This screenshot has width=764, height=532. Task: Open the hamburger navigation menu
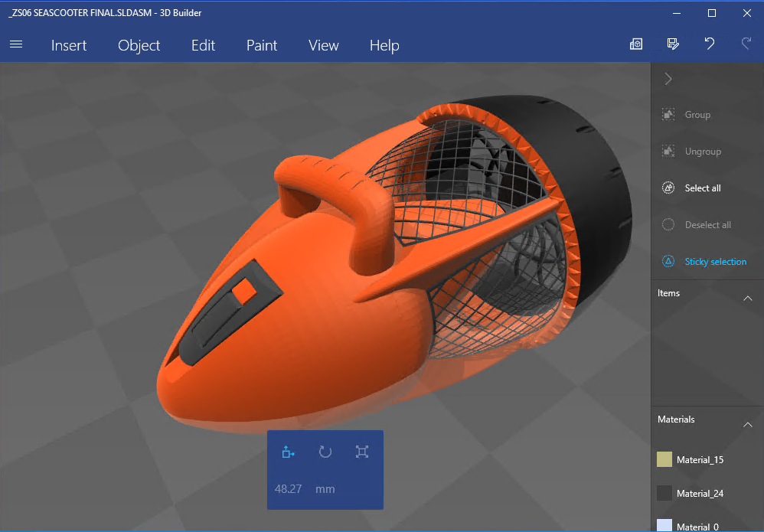[16, 44]
